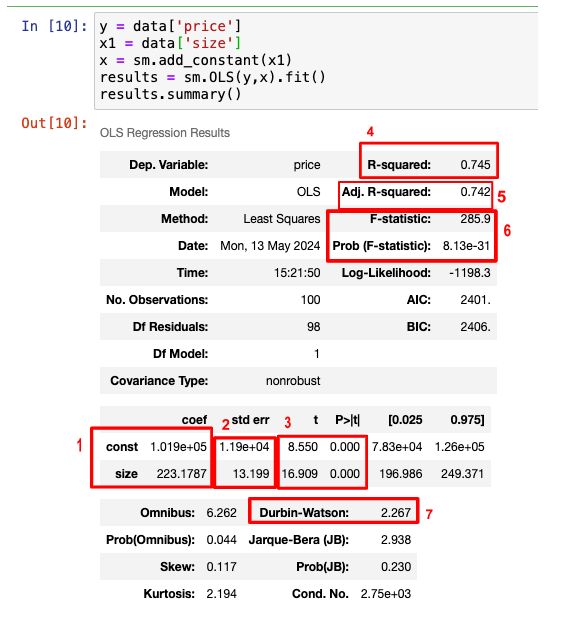Click the size coefficient 223.1787
Screen dimensions: 561x623
click(x=182, y=474)
